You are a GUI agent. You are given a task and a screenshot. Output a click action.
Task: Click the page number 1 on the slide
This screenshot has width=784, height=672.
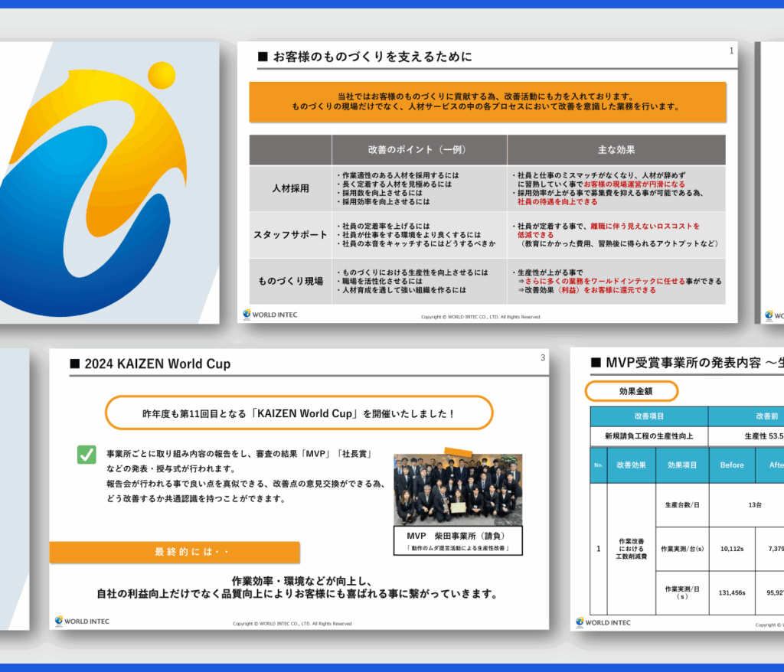click(x=731, y=51)
